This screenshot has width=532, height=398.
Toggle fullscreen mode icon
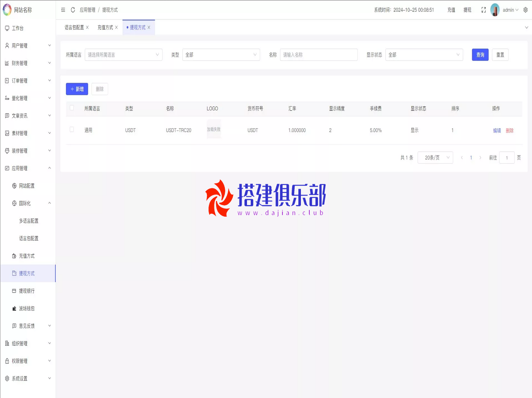[484, 10]
